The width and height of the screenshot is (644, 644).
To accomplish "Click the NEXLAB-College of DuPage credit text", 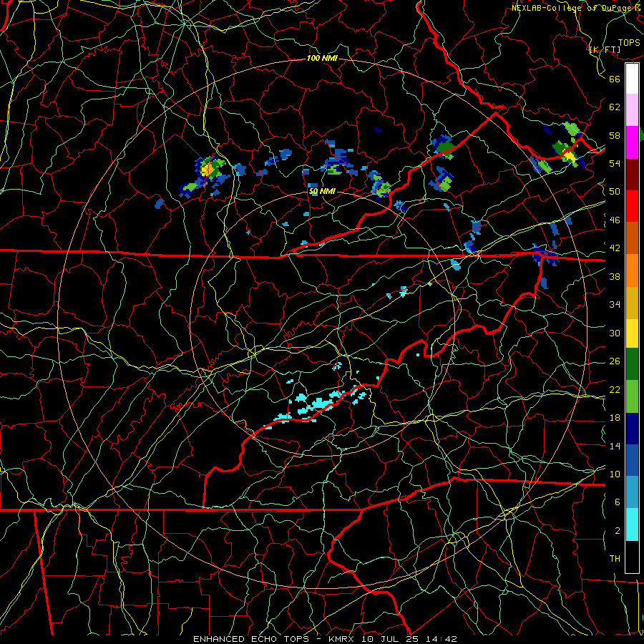I will 575,8.
